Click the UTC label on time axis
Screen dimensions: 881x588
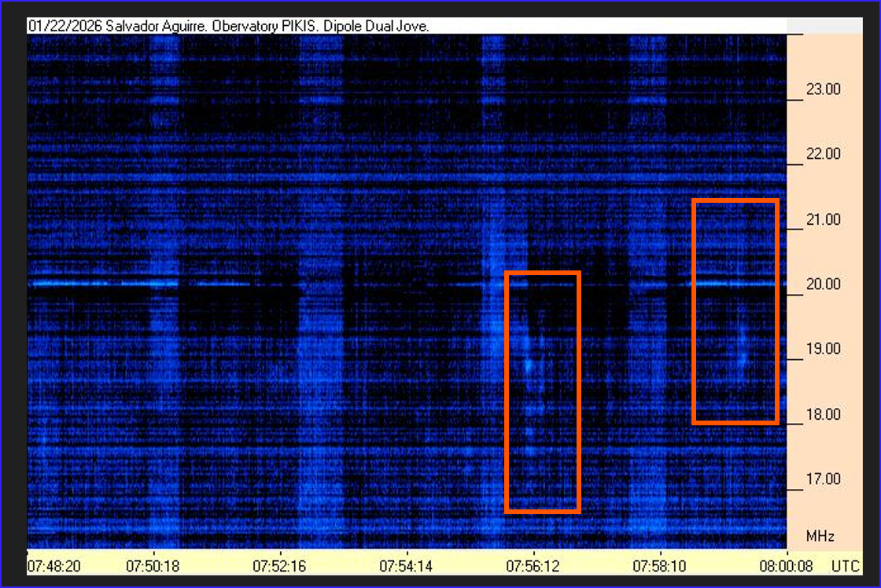pyautogui.click(x=845, y=565)
